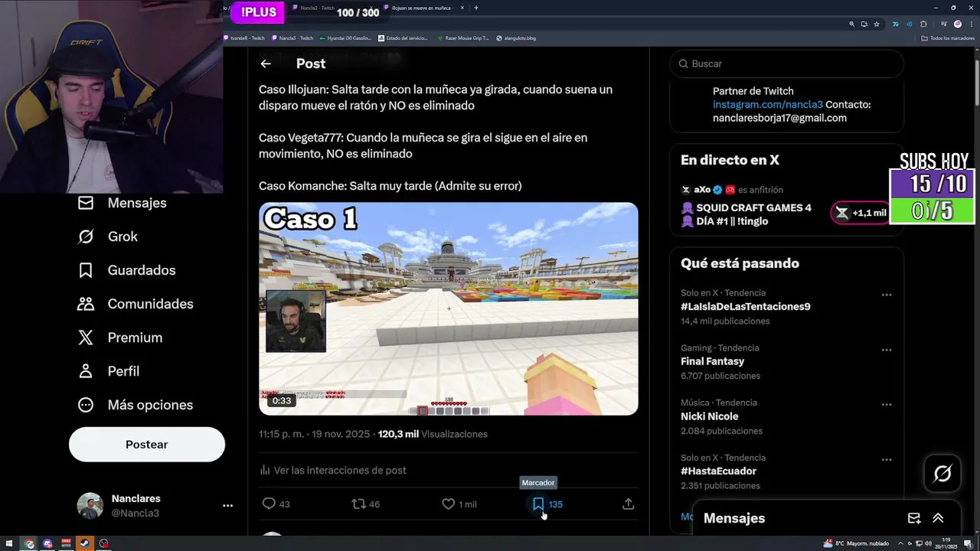Open more options for #LaIslaDeLasTentaciones9 trend
Screen dimensions: 980x551
pyautogui.click(x=886, y=295)
